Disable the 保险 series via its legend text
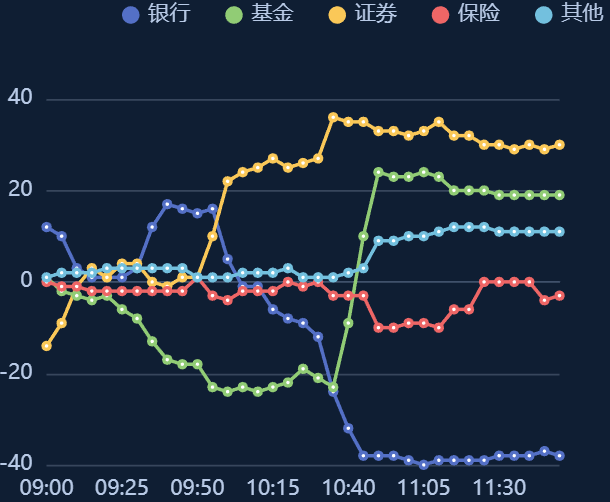This screenshot has width=610, height=502. [x=479, y=14]
